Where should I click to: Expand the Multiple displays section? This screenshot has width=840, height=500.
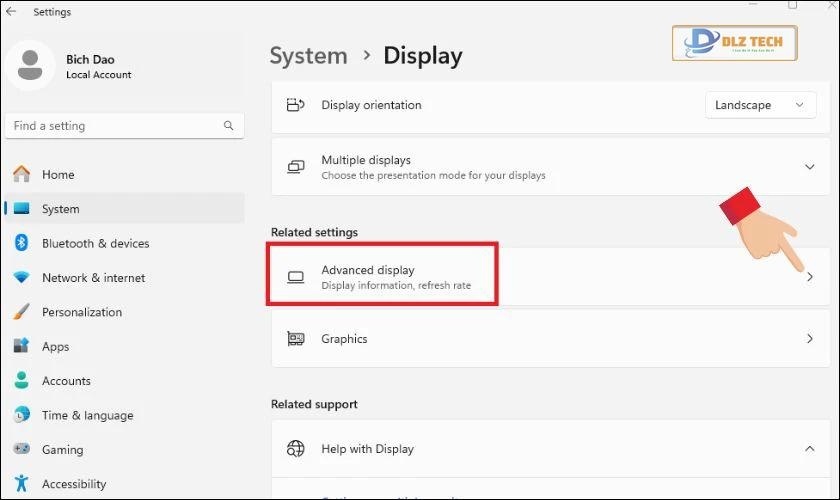coord(809,167)
